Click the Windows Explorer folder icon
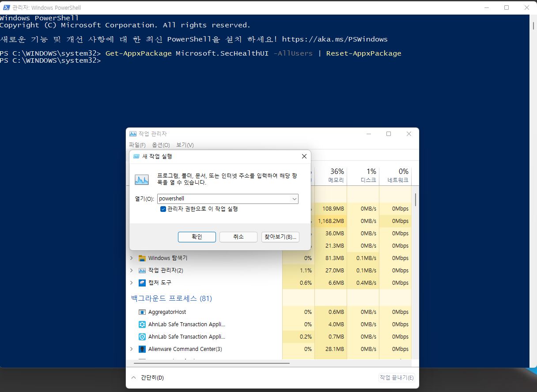537x392 pixels. [142, 258]
